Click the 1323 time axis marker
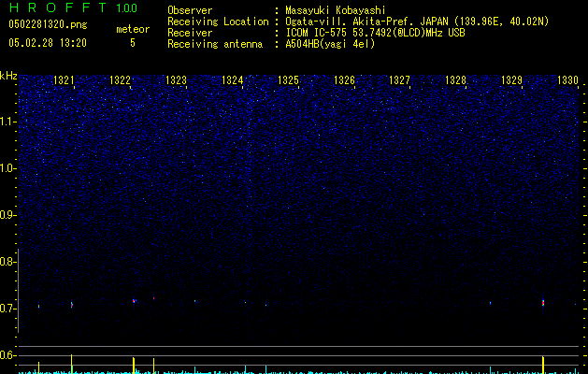Image resolution: width=588 pixels, height=374 pixels. [x=176, y=80]
